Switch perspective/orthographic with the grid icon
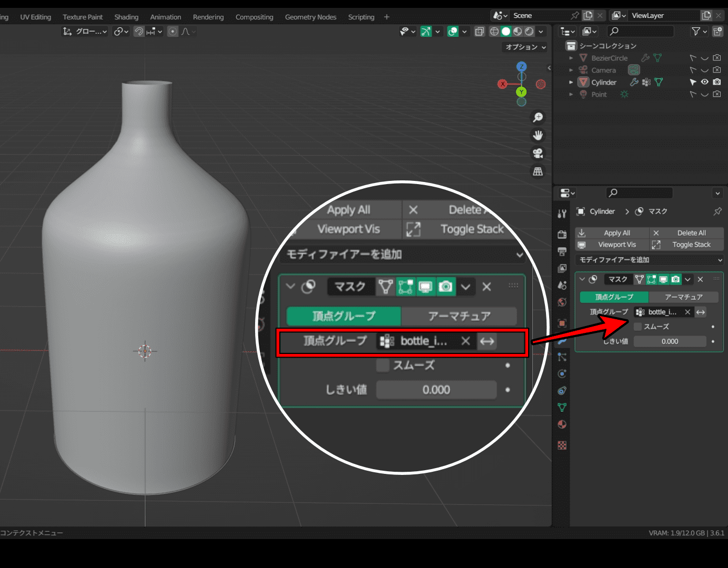 538,171
